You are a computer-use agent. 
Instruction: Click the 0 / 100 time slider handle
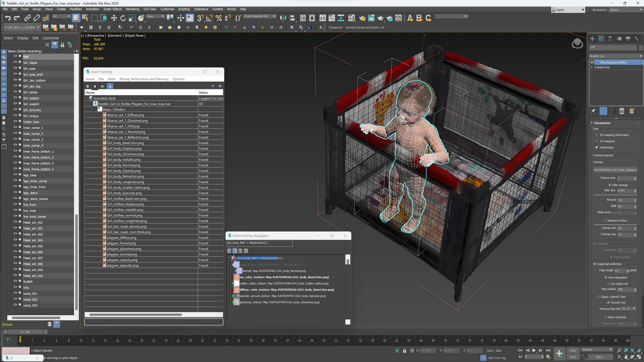25,332
